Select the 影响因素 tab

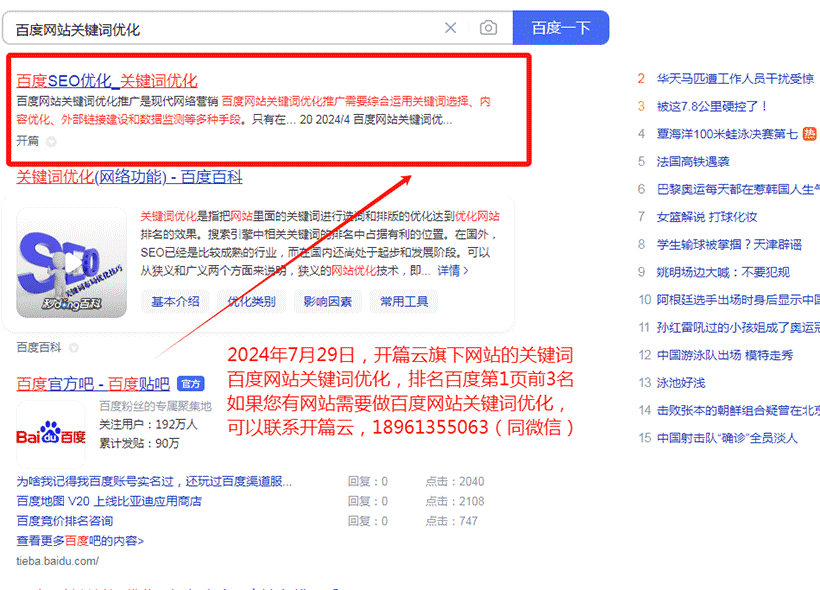pos(328,301)
